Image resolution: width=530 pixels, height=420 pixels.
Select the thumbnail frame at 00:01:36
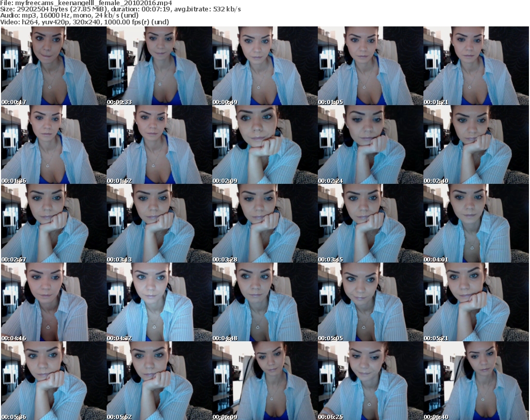pos(54,144)
